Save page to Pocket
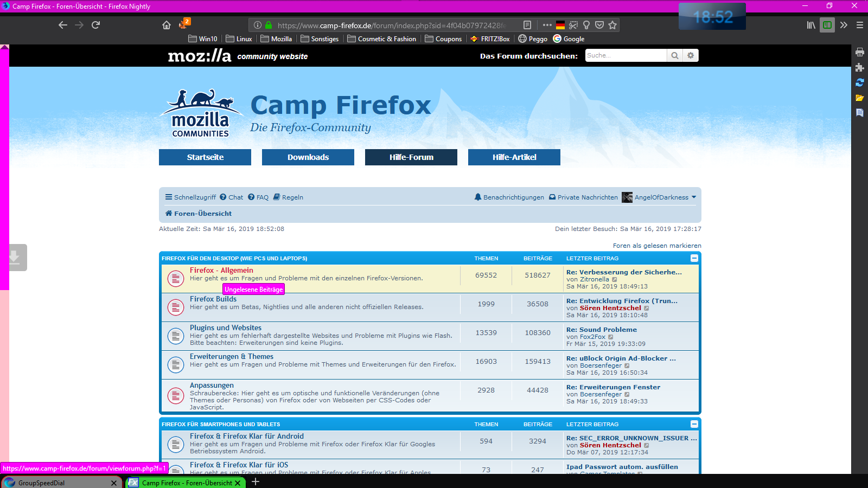The image size is (868, 488). click(x=599, y=25)
